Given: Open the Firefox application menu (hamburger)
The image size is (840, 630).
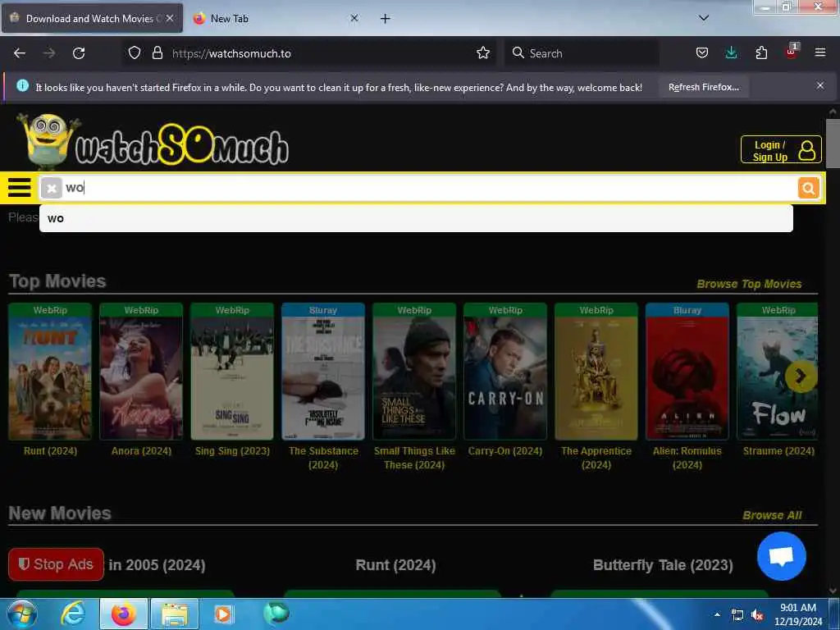Looking at the screenshot, I should [819, 52].
